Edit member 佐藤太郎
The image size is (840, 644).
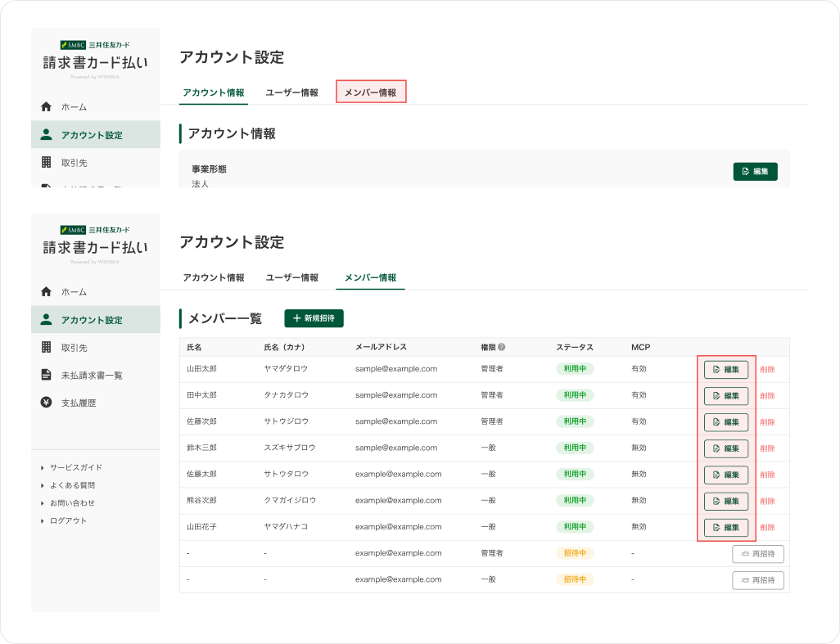click(726, 475)
